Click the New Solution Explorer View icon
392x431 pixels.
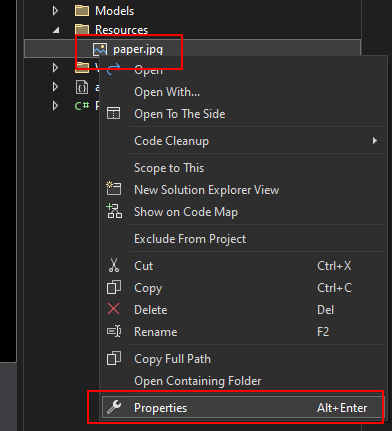pyautogui.click(x=114, y=188)
